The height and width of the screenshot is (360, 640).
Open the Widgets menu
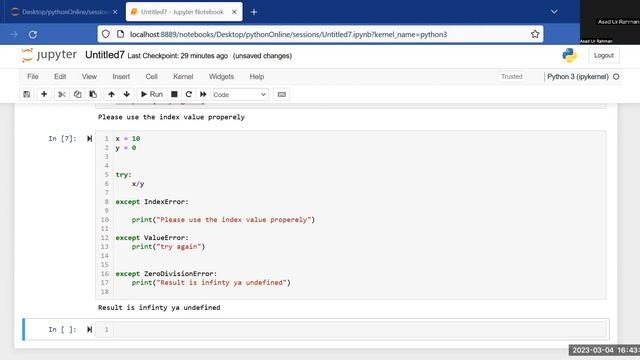click(221, 76)
